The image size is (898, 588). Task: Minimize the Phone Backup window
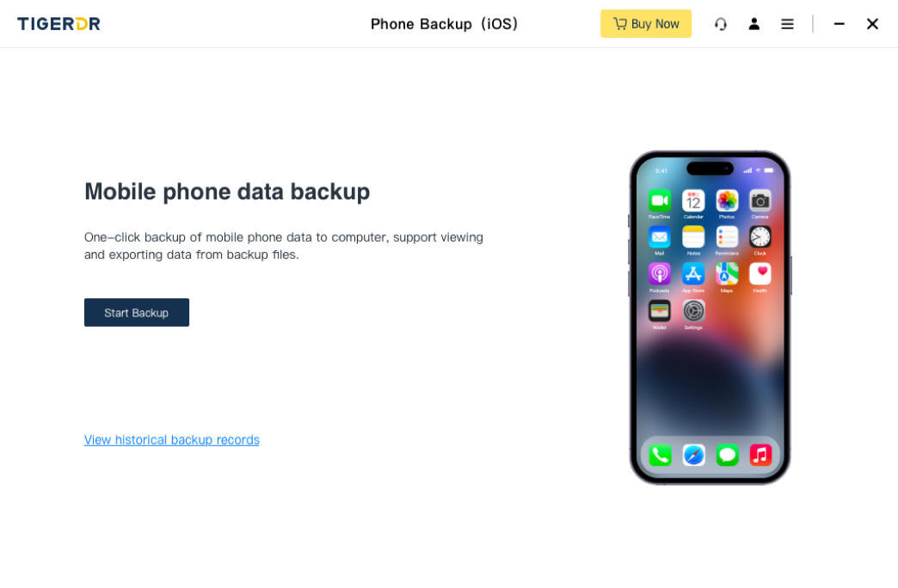[839, 24]
